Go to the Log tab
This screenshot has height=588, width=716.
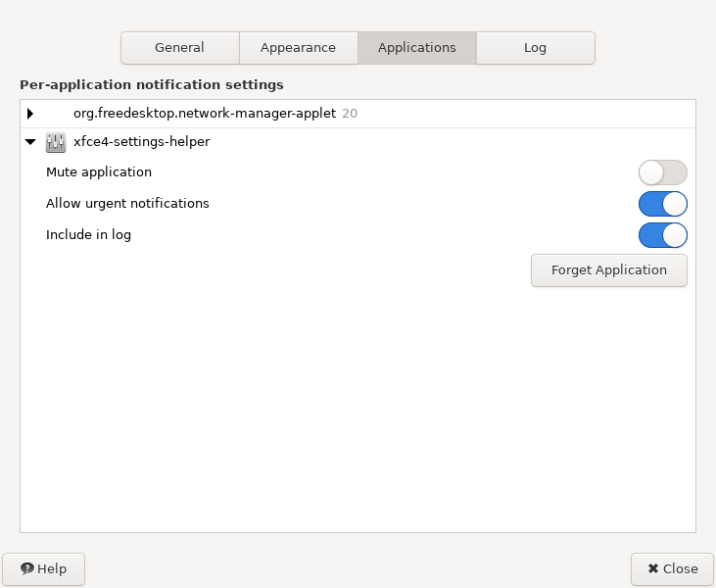coord(535,48)
